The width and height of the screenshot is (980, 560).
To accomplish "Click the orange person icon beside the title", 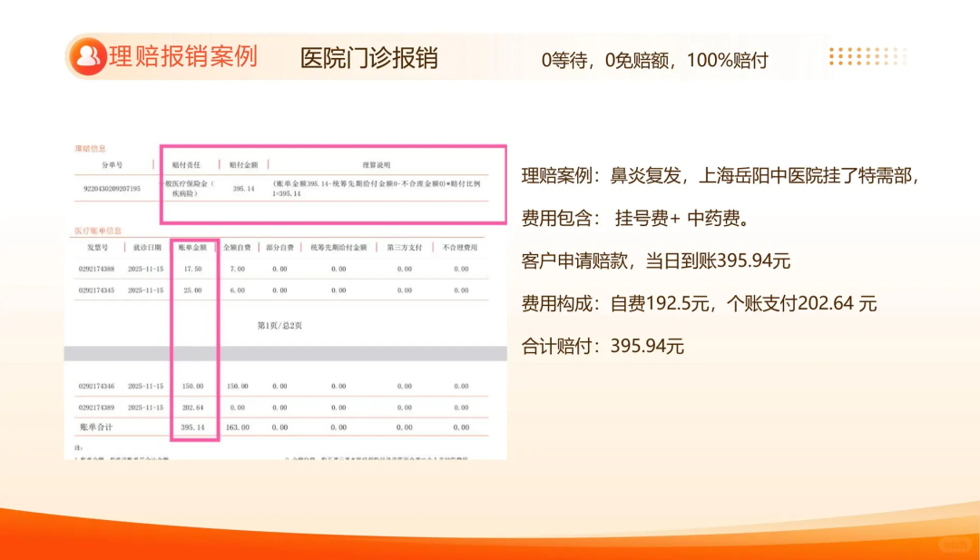I will (88, 57).
